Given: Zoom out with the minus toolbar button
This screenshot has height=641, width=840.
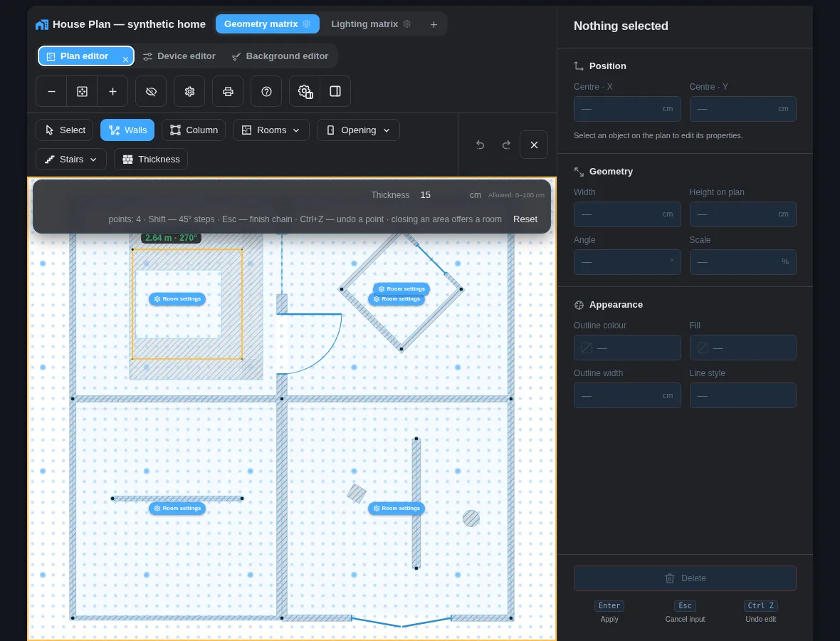Looking at the screenshot, I should point(51,92).
